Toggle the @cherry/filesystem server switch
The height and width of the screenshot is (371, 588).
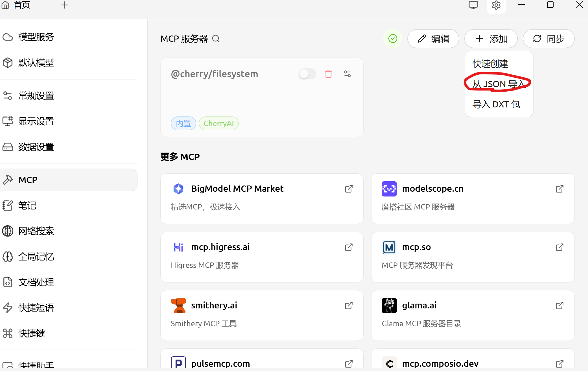(308, 74)
